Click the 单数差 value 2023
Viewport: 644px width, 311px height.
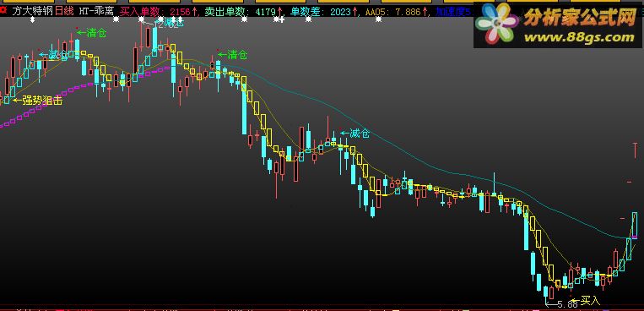click(x=340, y=12)
